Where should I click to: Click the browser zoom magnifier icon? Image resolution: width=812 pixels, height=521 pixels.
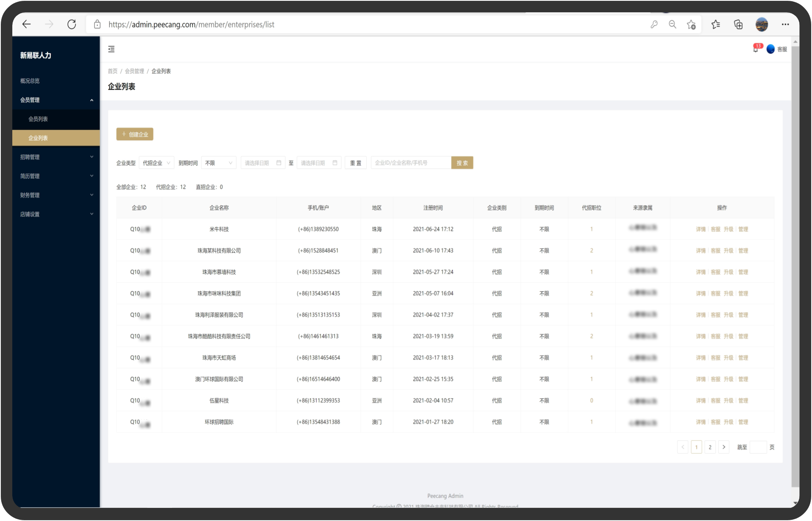[673, 25]
